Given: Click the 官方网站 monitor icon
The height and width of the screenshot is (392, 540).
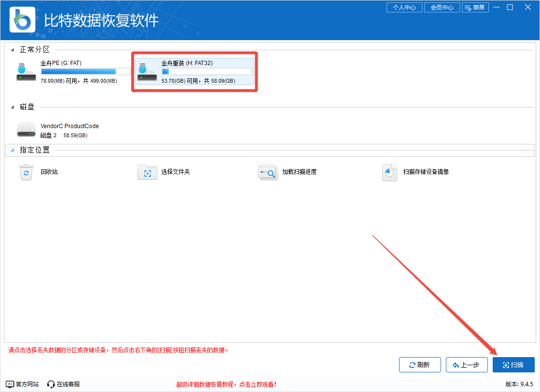Looking at the screenshot, I should coord(10,384).
